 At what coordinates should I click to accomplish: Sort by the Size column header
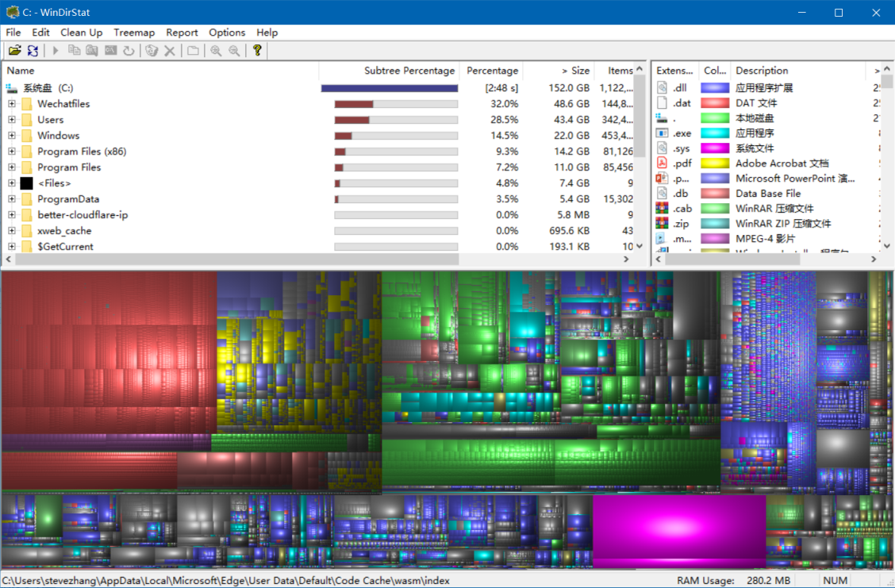pos(576,71)
